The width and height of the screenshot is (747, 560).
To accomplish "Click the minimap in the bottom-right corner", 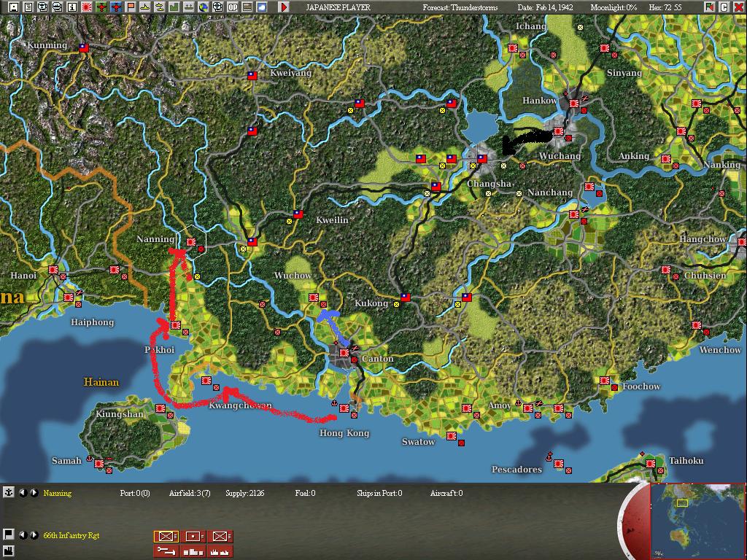I will [697, 521].
